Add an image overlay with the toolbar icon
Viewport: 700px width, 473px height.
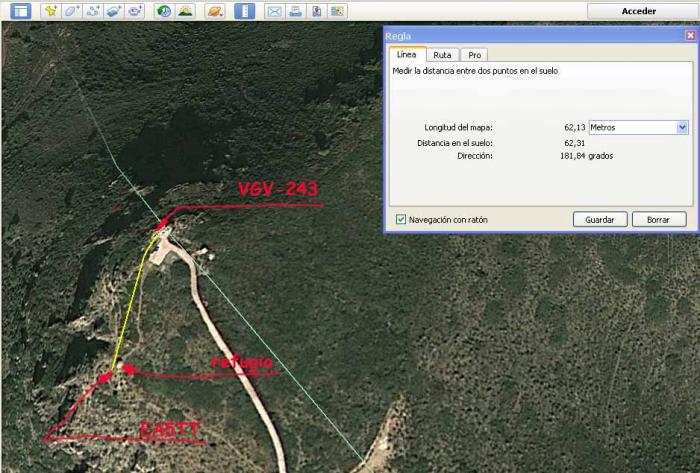click(113, 11)
